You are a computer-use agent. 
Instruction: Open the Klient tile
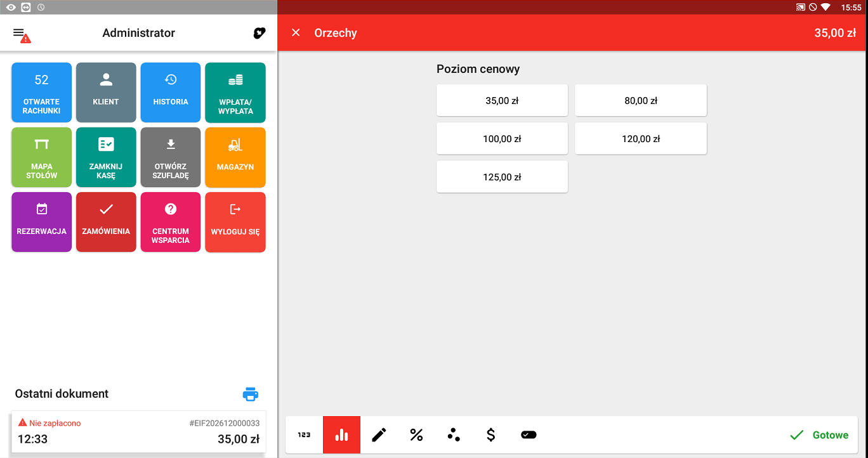pyautogui.click(x=106, y=92)
